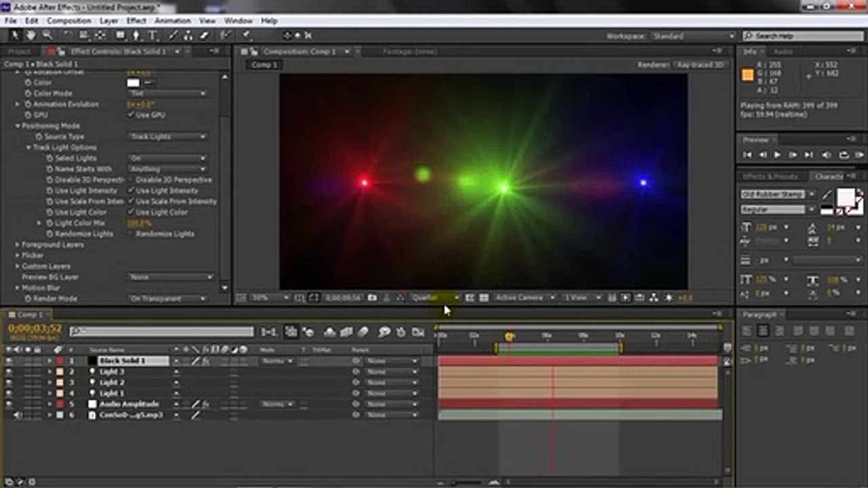
Task: Hide the Light 3 layer
Action: click(9, 371)
